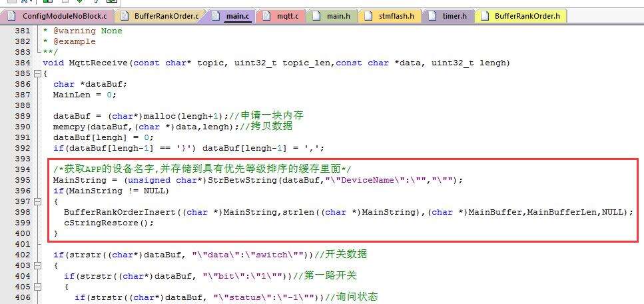Click the closing comment marker on line 383
The height and width of the screenshot is (304, 644).
(50, 52)
